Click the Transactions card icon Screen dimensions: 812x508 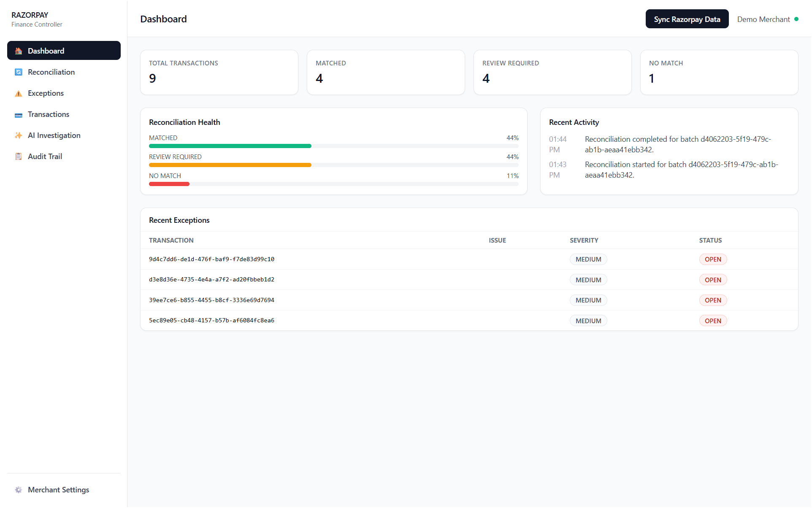point(19,114)
